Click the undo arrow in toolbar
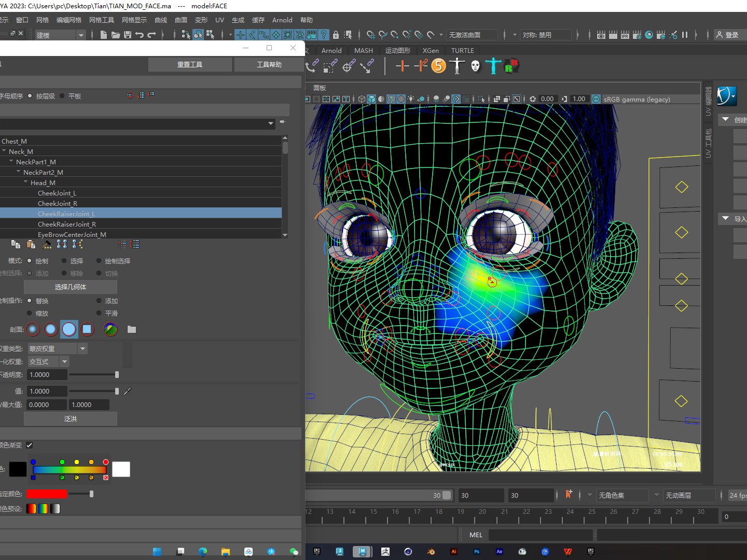Screen dimensions: 747x560 [140, 35]
